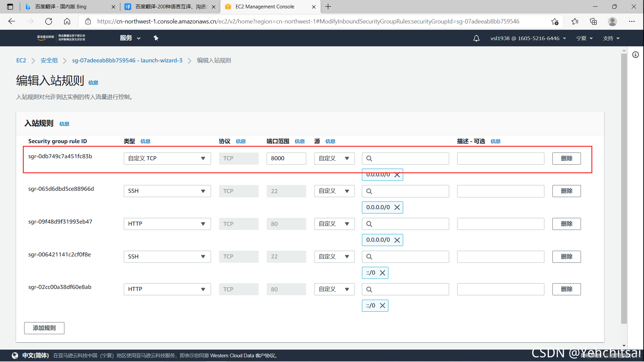Open the 支持 support menu
Screen dimensions: 644x362
point(611,39)
